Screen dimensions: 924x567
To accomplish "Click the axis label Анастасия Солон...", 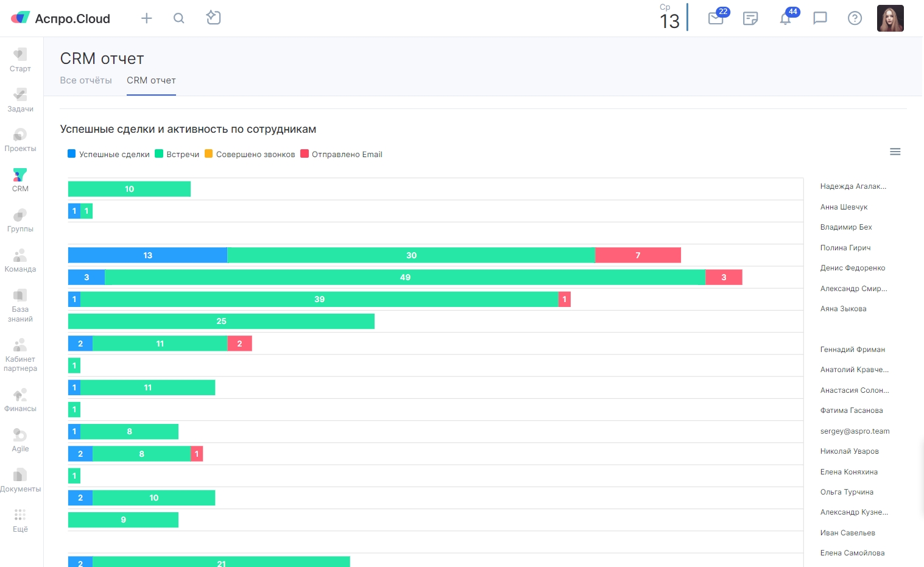I will (855, 390).
